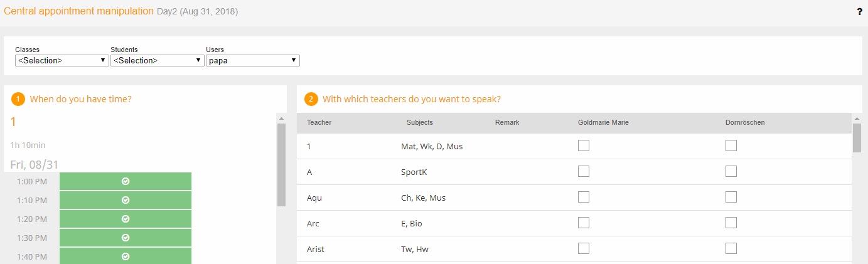Check Dornröschen box for teacher A
The image size is (868, 264).
point(731,171)
